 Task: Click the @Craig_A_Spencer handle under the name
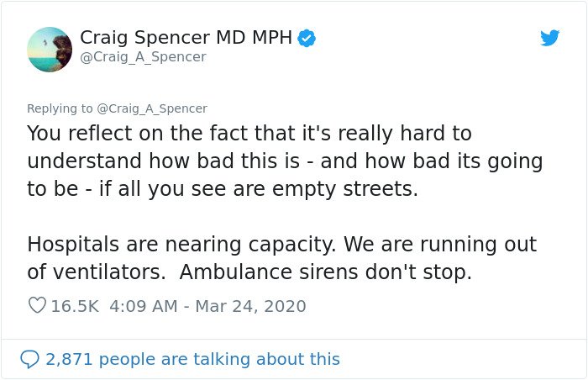tap(144, 57)
